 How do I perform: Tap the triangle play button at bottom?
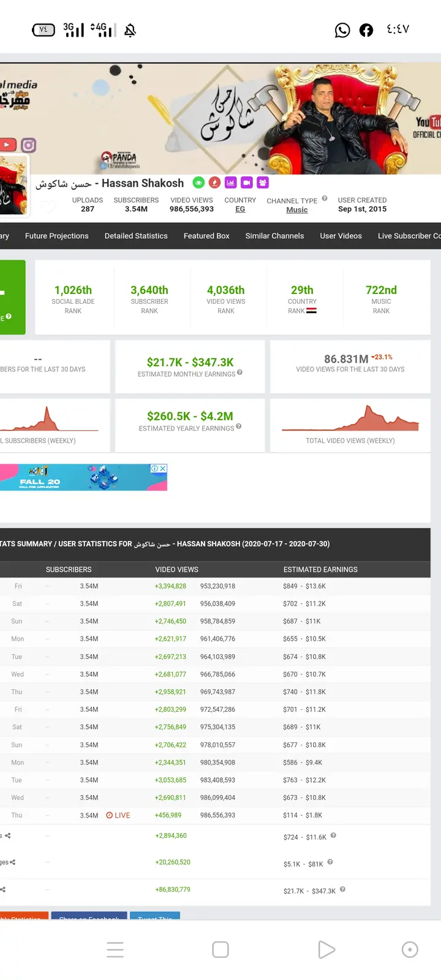tap(326, 949)
